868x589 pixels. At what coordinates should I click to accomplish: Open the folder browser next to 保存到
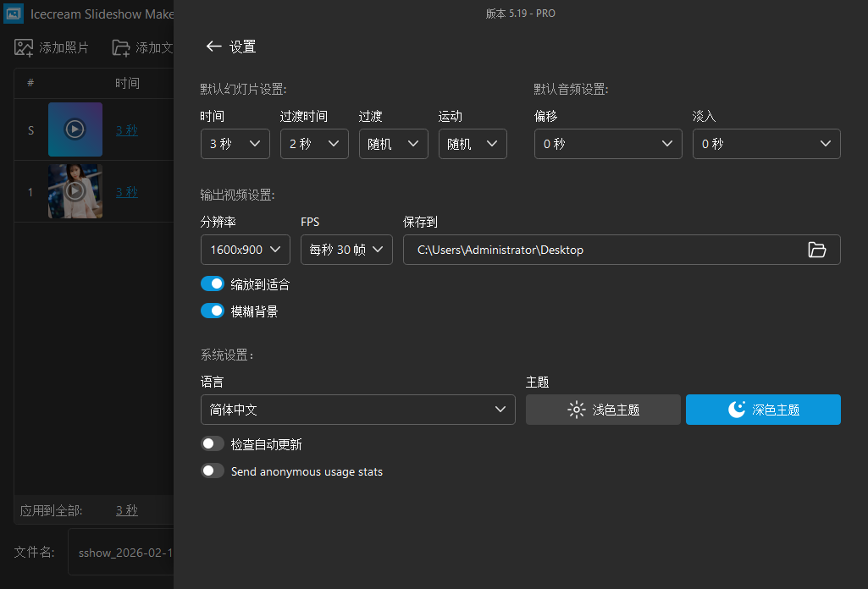(x=817, y=250)
